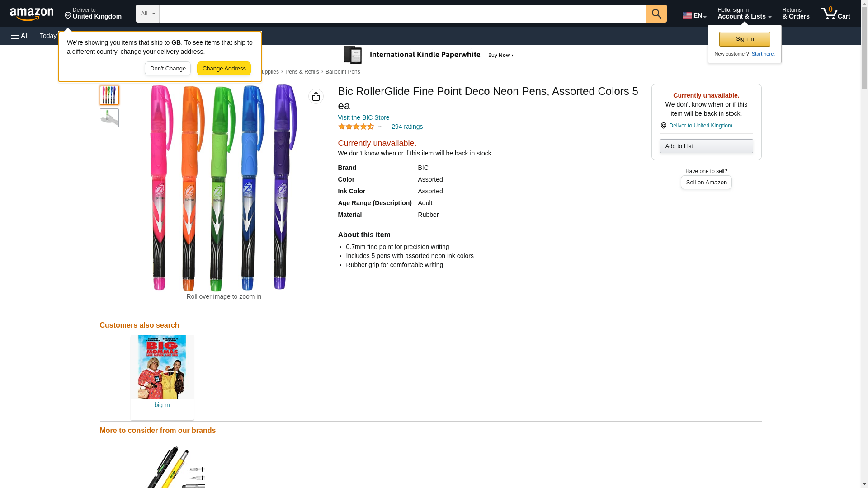Viewport: 868px width, 488px height.
Task: Open the Add to List dropdown
Action: tap(706, 146)
